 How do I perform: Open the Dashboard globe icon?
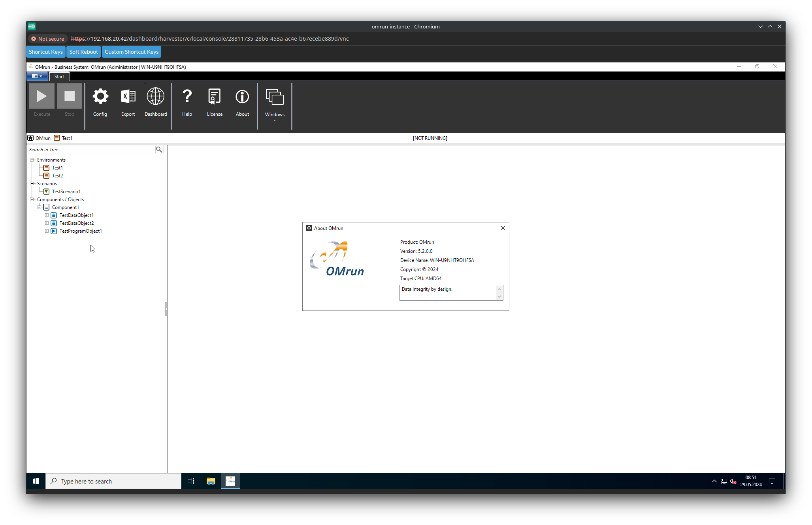[156, 97]
